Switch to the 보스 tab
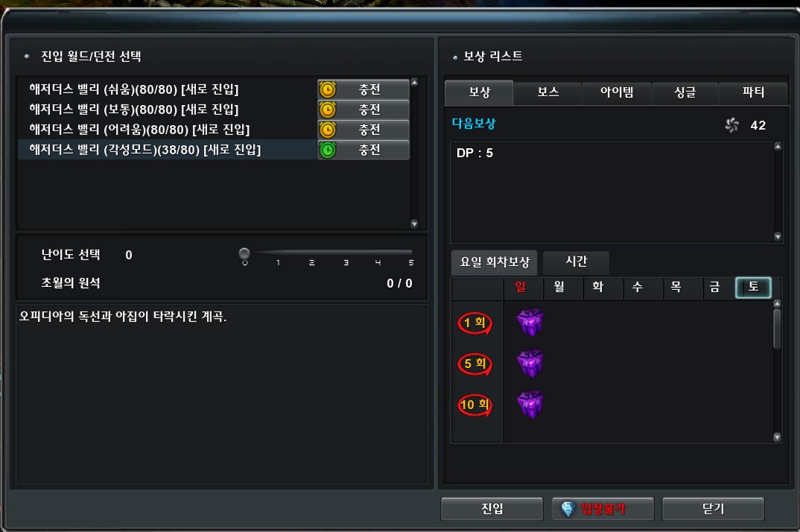The height and width of the screenshot is (532, 800). point(548,92)
